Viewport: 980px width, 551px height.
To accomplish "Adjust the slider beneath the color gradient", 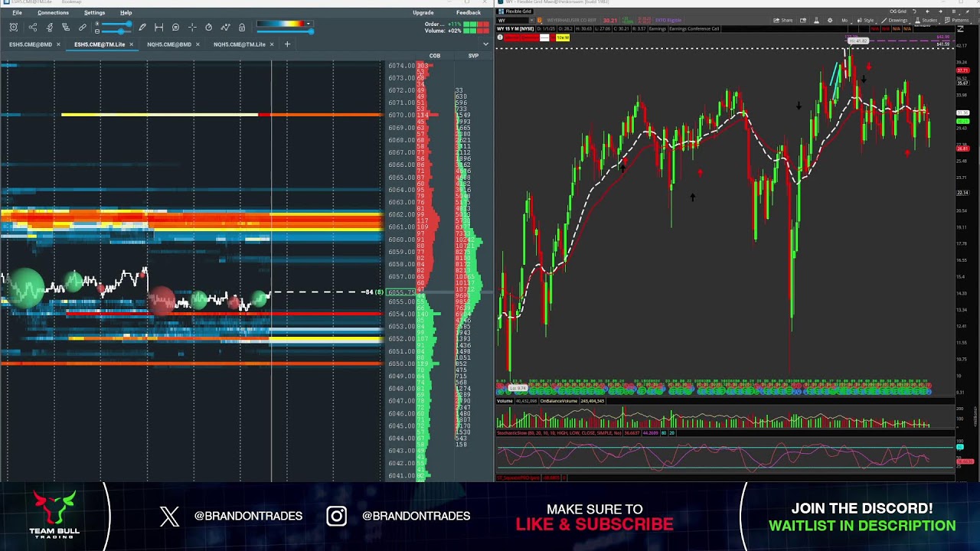I will coord(284,31).
